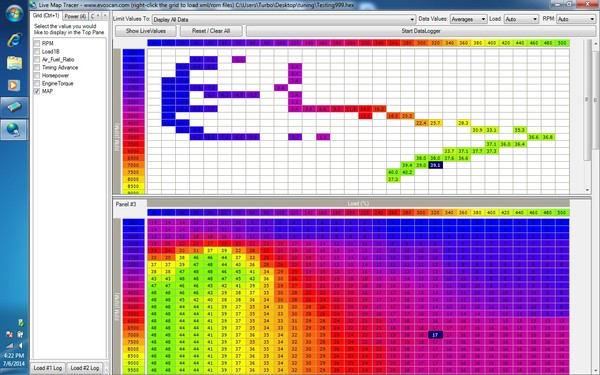Viewport: 600px width, 375px height.
Task: Open Windows Explorer folder icon
Action: (14, 63)
